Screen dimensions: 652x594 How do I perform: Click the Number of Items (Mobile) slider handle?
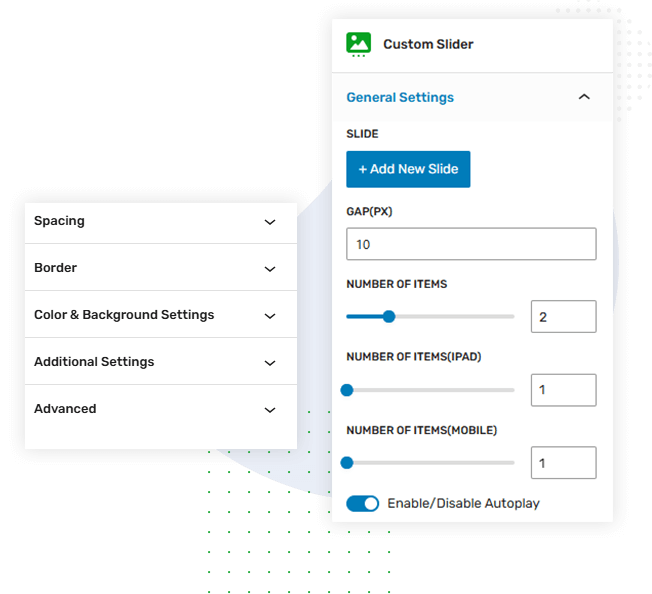coord(347,463)
